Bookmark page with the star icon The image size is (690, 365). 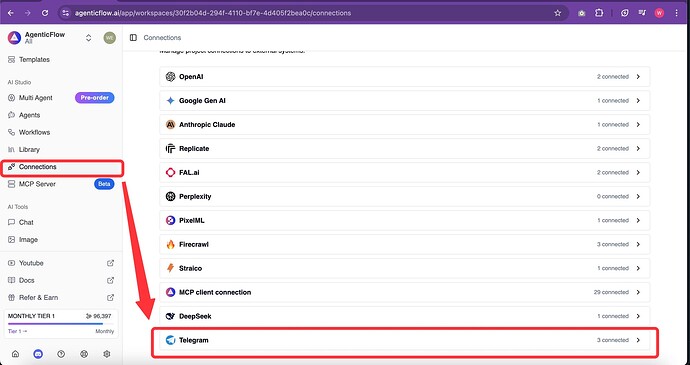coord(558,13)
